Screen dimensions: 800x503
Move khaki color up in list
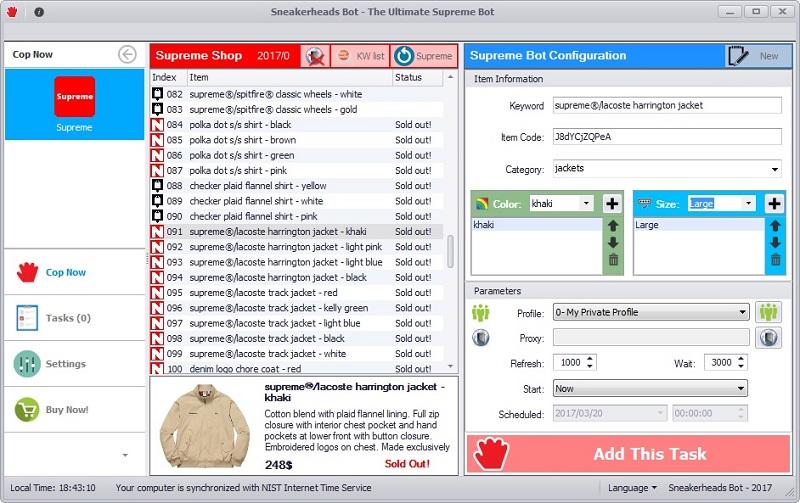[613, 225]
